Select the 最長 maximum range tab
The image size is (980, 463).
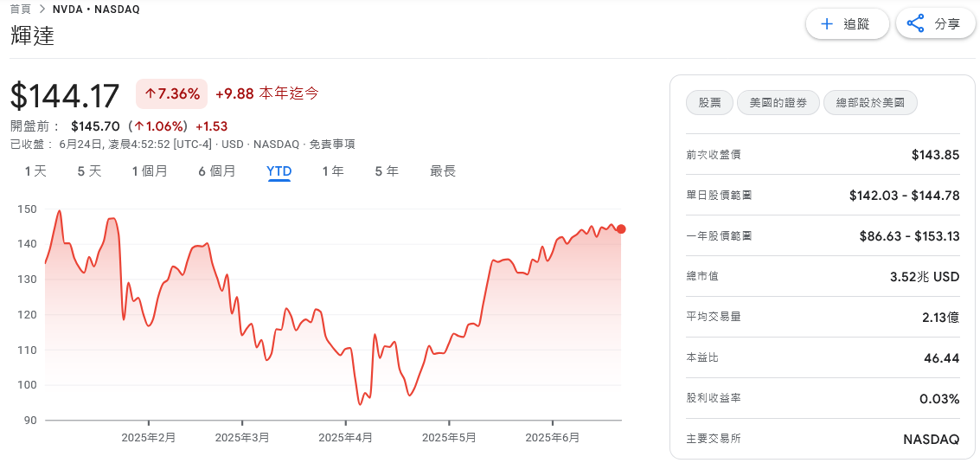pos(443,170)
